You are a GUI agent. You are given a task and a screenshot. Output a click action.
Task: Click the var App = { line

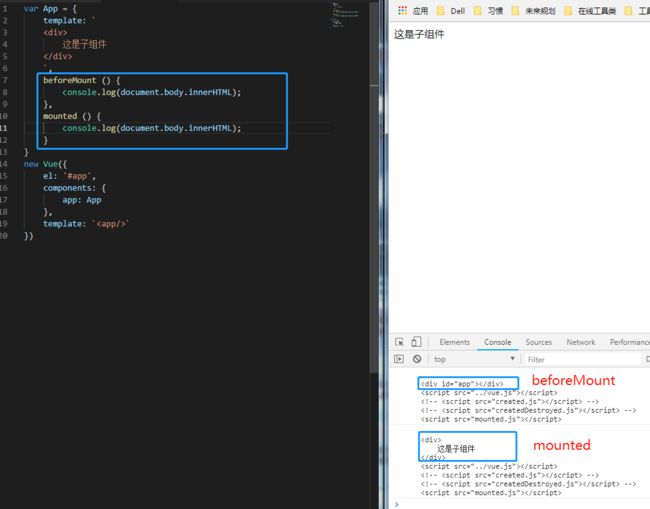[x=50, y=9]
